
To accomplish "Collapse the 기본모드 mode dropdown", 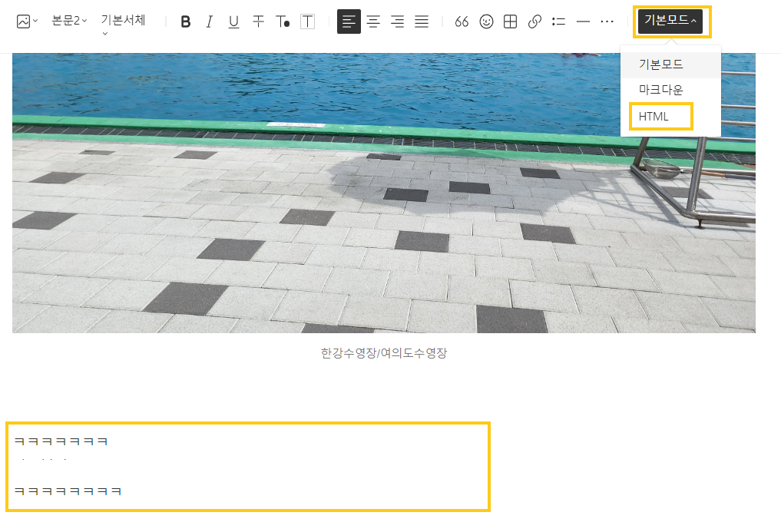I will coord(670,21).
